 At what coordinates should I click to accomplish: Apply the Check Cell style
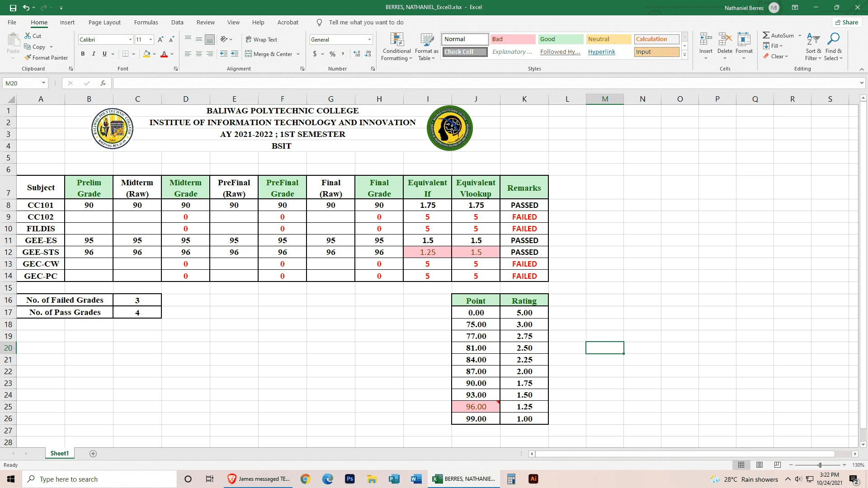click(x=465, y=52)
